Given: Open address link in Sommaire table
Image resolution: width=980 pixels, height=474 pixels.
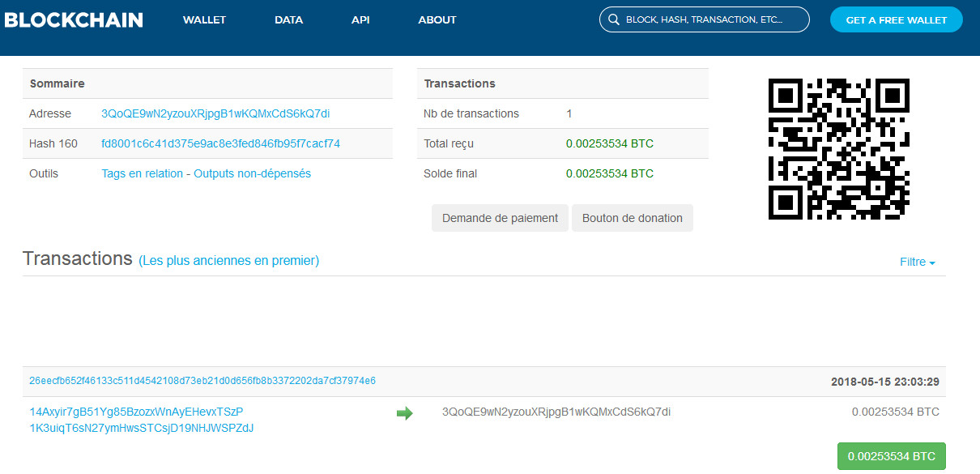Looking at the screenshot, I should pos(215,113).
